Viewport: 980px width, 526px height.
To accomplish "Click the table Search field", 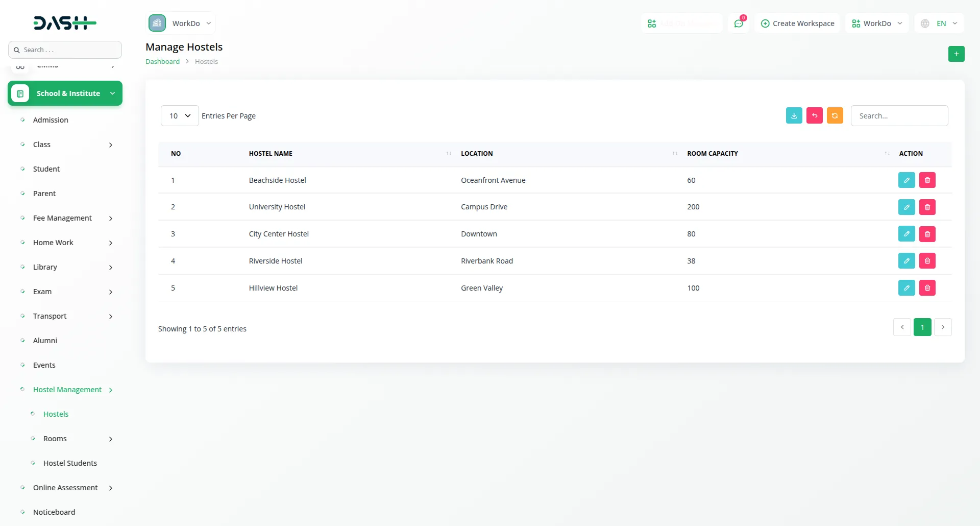I will pyautogui.click(x=899, y=116).
